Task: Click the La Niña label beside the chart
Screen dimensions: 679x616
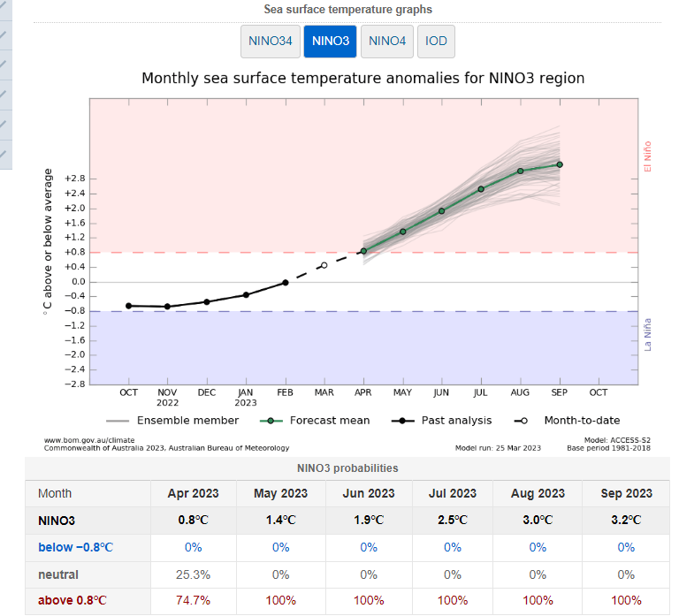Action: [647, 335]
